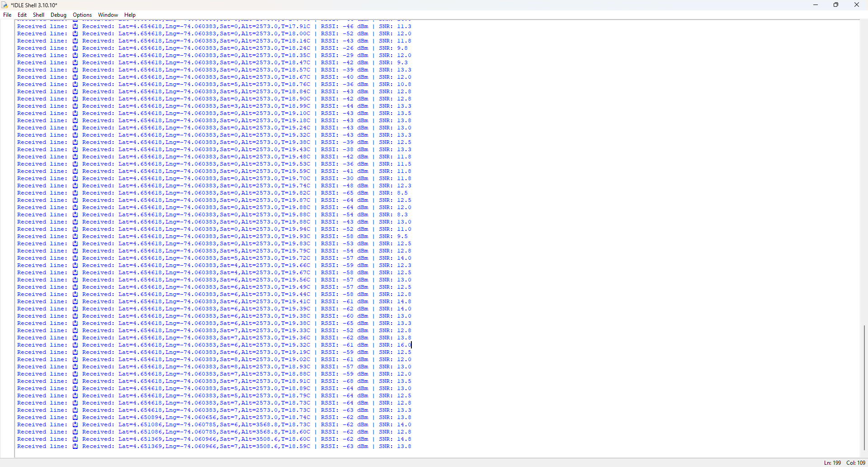Click 'SNR: 13.0' on the T=19.24C row

tap(395, 128)
